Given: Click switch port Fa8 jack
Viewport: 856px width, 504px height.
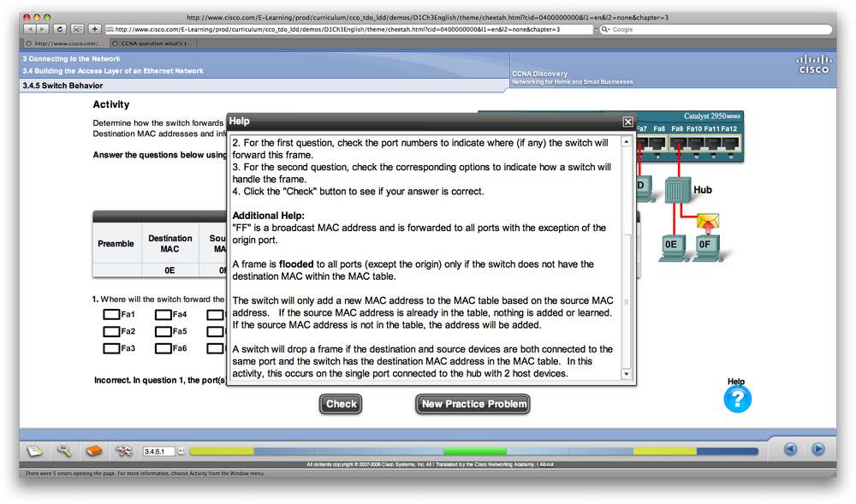Looking at the screenshot, I should 657,144.
